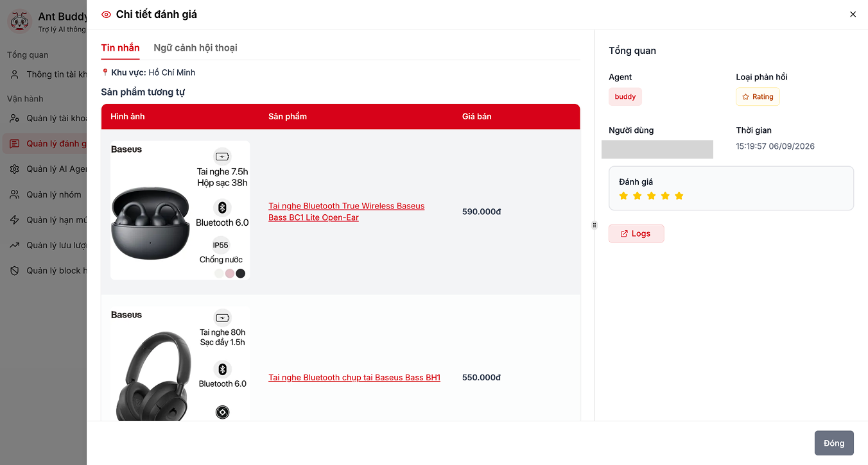868x465 pixels.
Task: Click the Agent label in overview panel
Action: 620,77
